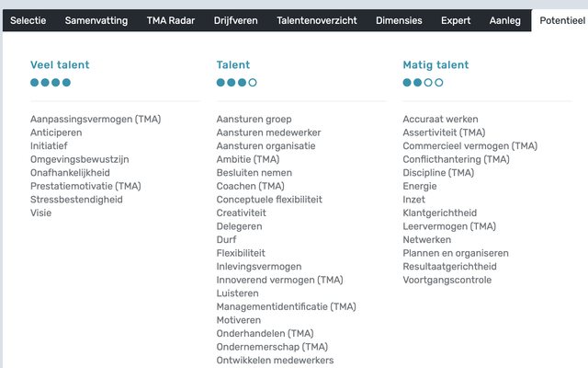588x368 pixels.
Task: Click Accuraat werken under Matig talent
Action: (x=440, y=120)
